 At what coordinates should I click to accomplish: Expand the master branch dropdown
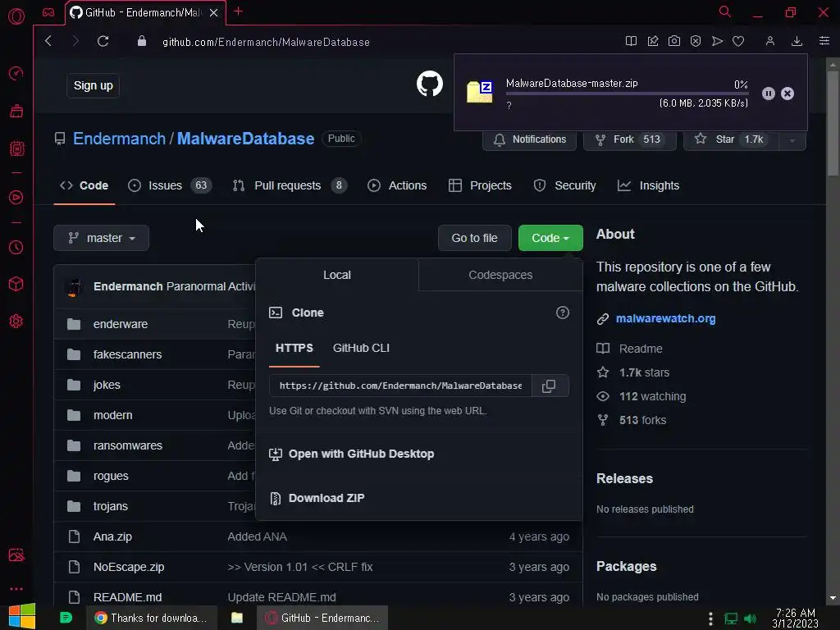tap(101, 238)
